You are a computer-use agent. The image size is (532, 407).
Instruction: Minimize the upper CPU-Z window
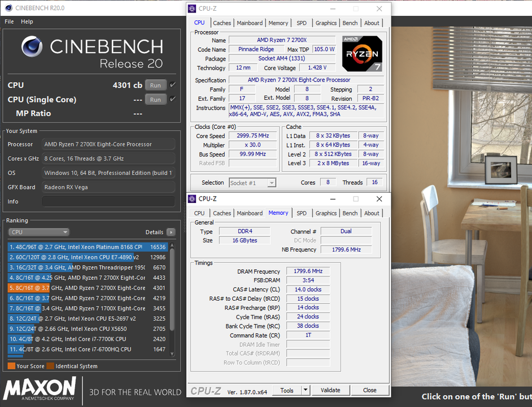tap(333, 8)
